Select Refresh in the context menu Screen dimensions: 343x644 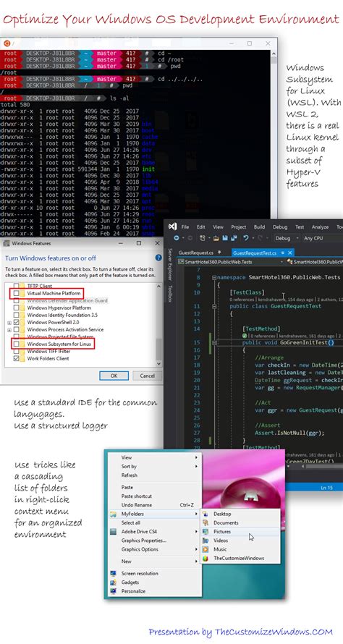130,475
